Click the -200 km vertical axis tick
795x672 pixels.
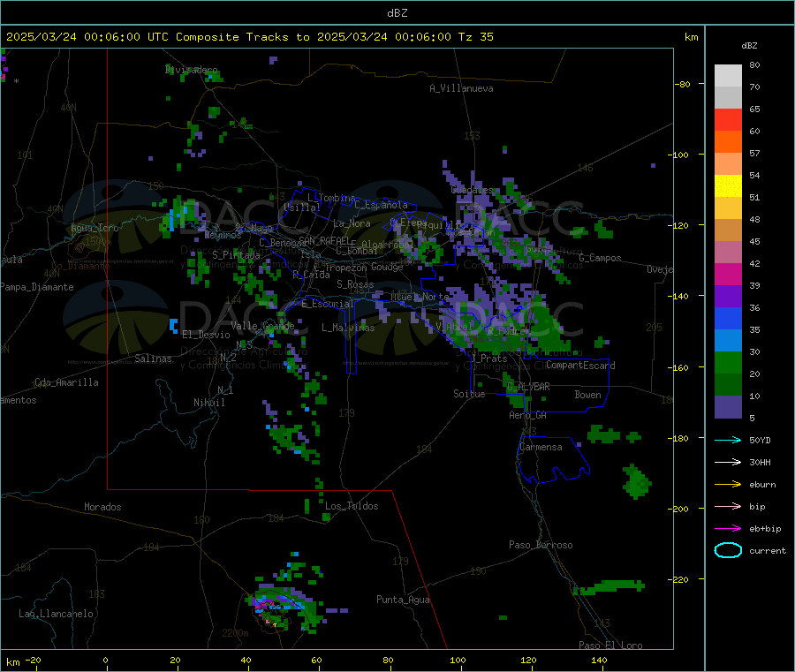pyautogui.click(x=679, y=509)
